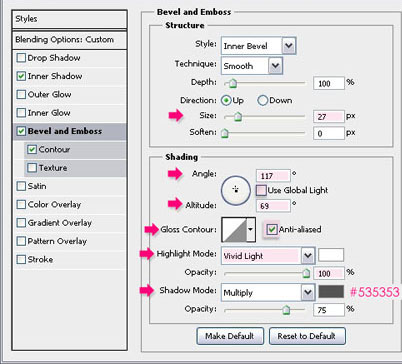402x364 pixels.
Task: Click the Soften value field showing 0
Action: coord(329,133)
